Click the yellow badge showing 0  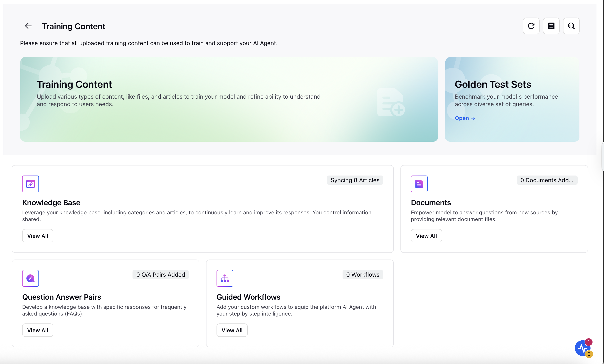pos(589,354)
